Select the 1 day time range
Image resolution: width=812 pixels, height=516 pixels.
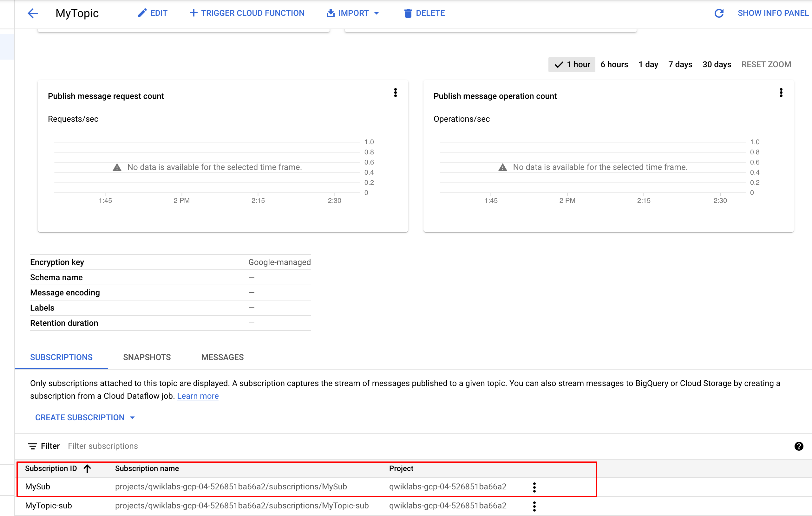(648, 64)
